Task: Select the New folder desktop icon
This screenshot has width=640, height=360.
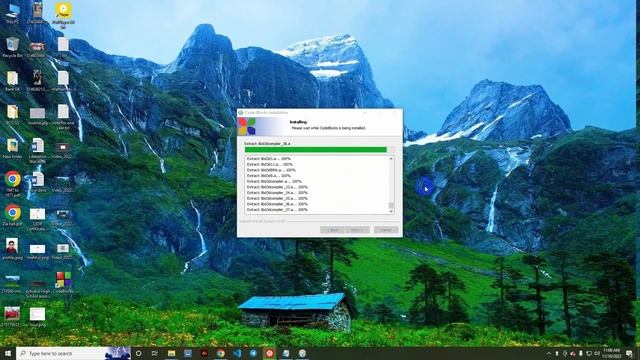Action: [x=12, y=149]
